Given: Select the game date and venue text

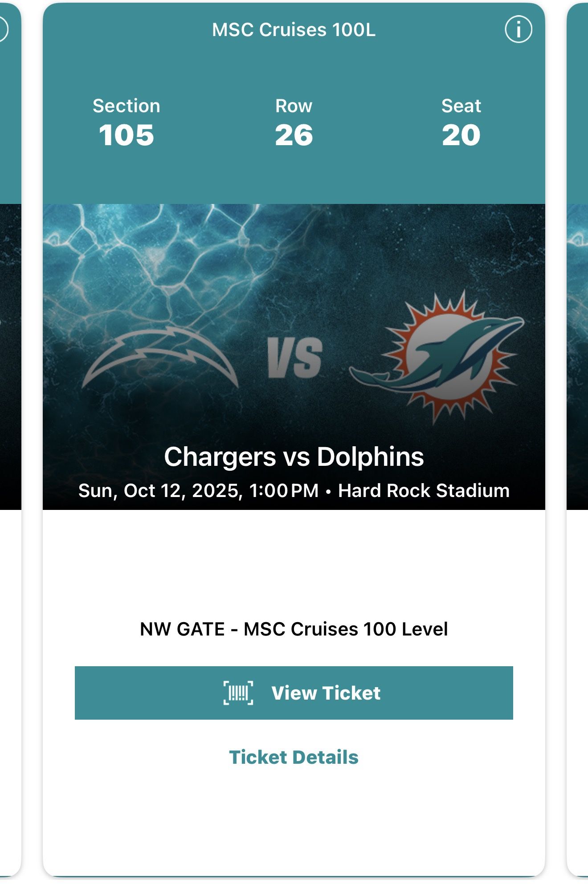Looking at the screenshot, I should coord(294,490).
